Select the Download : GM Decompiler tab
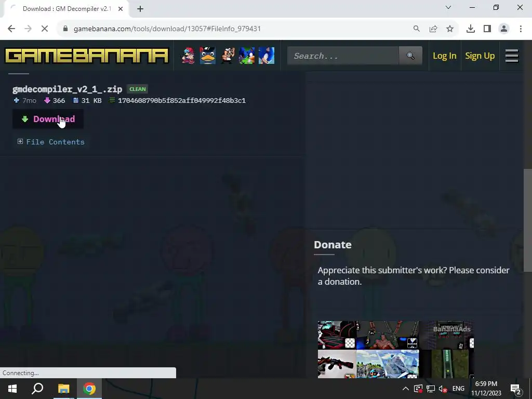Screen dimensions: 532x399 67,9
